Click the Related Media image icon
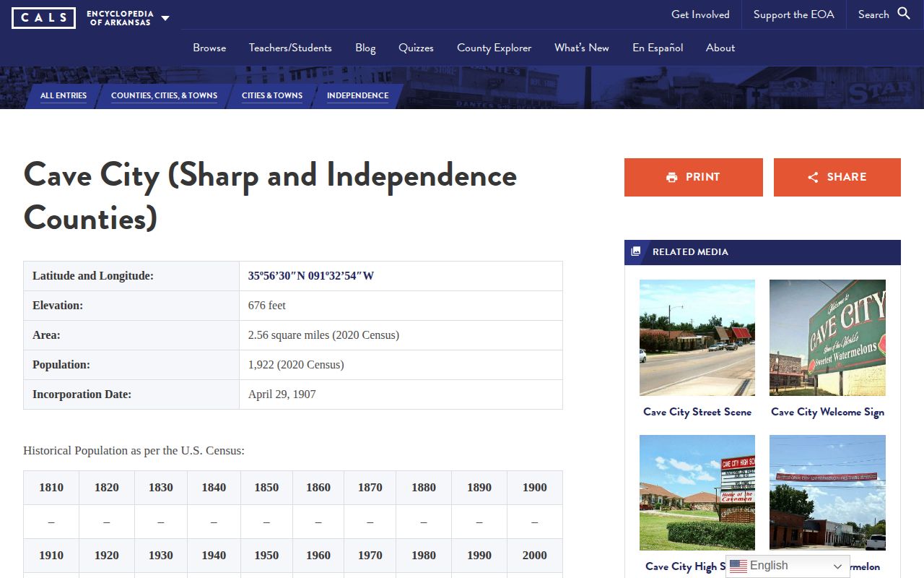 pyautogui.click(x=636, y=251)
